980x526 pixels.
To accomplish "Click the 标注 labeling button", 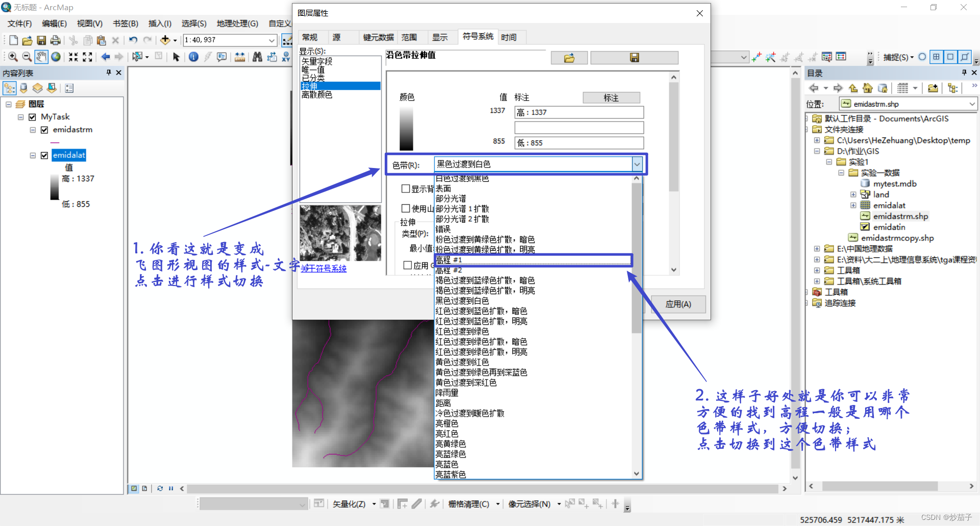I will coord(611,98).
